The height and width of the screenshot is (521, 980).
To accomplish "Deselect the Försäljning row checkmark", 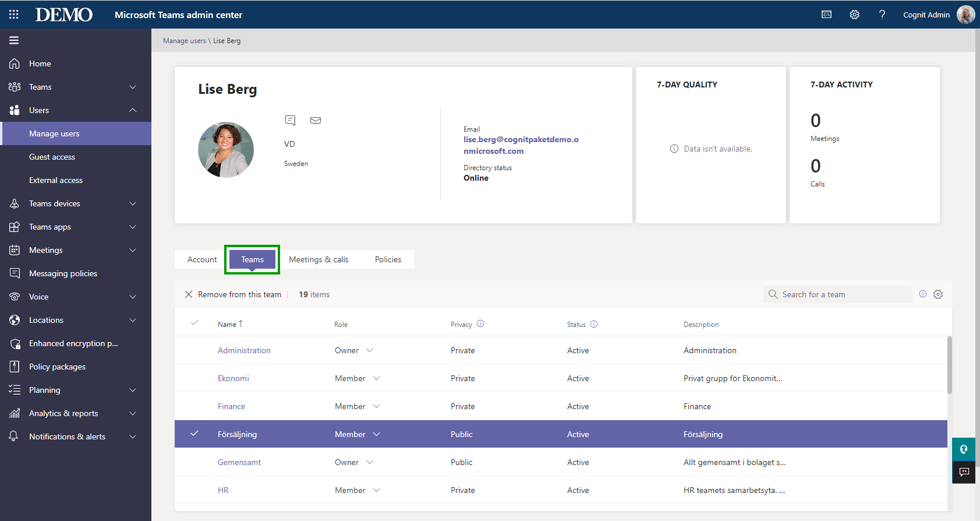I will click(194, 434).
